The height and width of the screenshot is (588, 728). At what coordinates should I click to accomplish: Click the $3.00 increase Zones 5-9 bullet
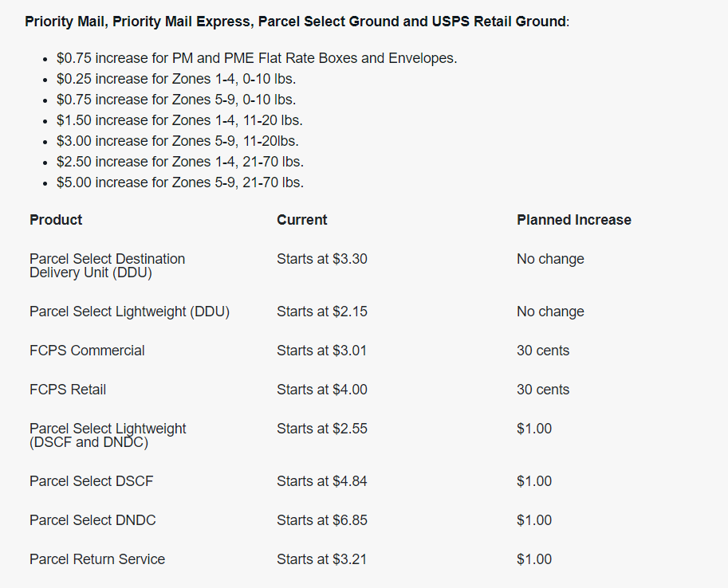(x=178, y=141)
